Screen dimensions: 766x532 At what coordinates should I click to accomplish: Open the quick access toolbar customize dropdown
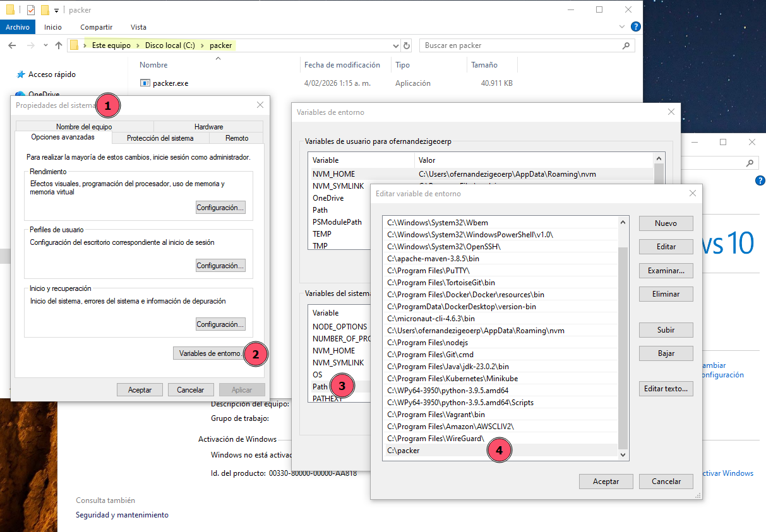56,9
